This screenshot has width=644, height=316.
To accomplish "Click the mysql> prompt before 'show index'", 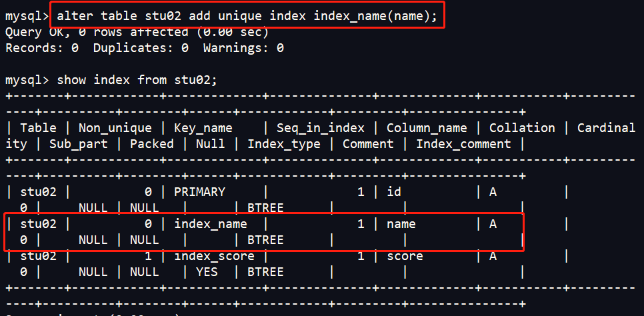I will coord(27,80).
